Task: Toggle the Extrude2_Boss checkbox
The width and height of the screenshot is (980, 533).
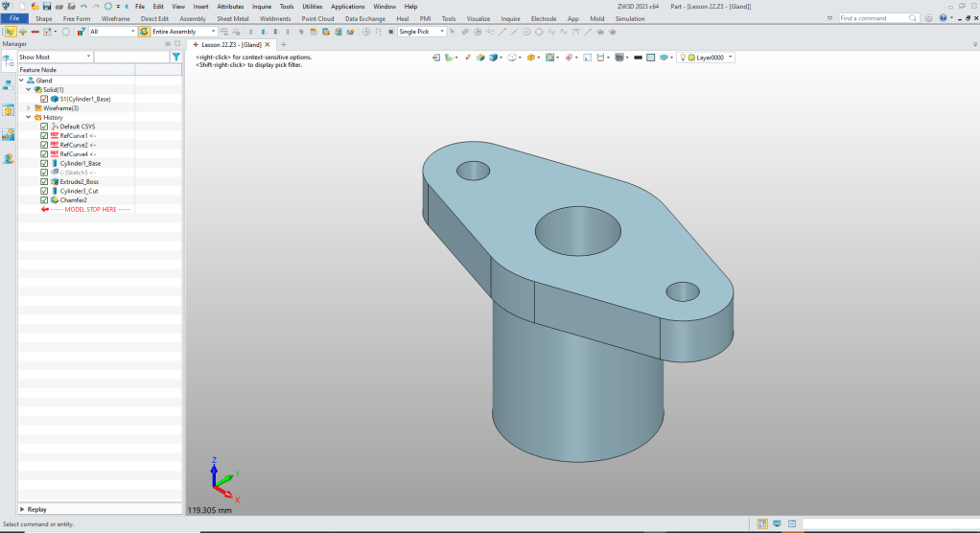Action: (44, 181)
